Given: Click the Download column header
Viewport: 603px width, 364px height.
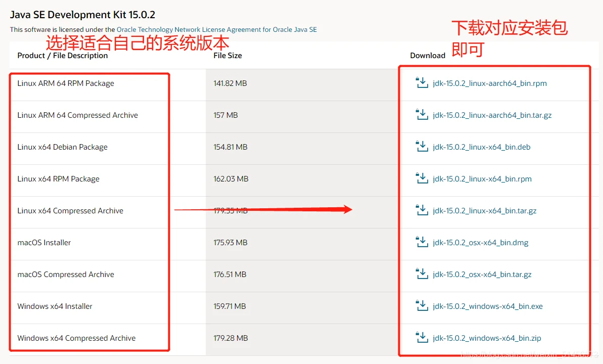Looking at the screenshot, I should coord(428,56).
